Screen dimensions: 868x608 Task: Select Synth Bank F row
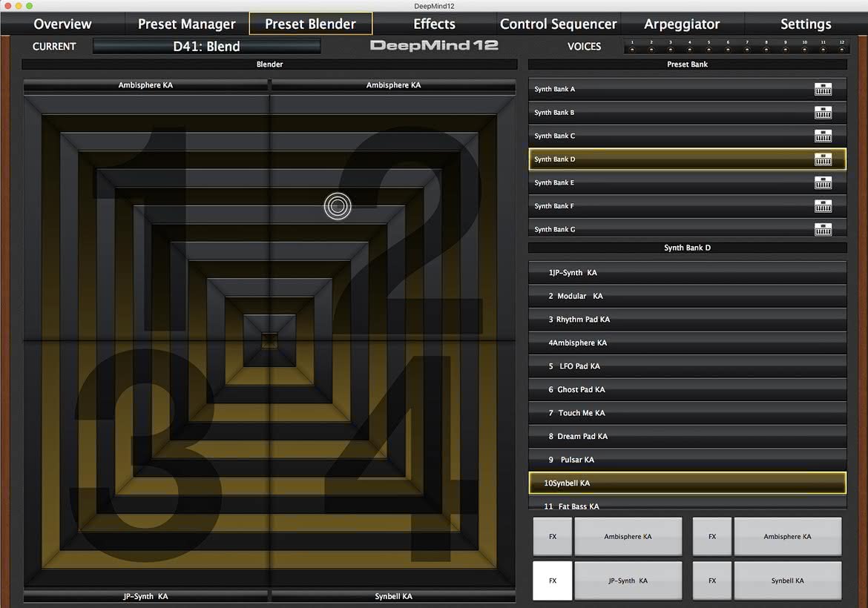(x=688, y=206)
